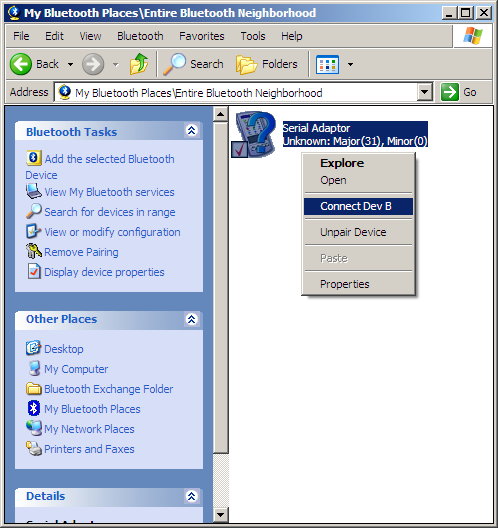
Task: Collapse the Details panel
Action: click(x=192, y=496)
